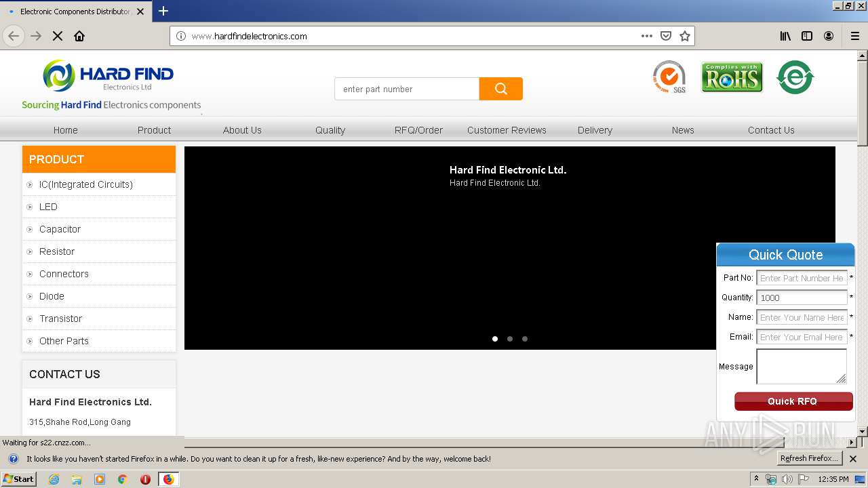Show hidden tray icons arrow
The width and height of the screenshot is (868, 488).
pyautogui.click(x=757, y=479)
